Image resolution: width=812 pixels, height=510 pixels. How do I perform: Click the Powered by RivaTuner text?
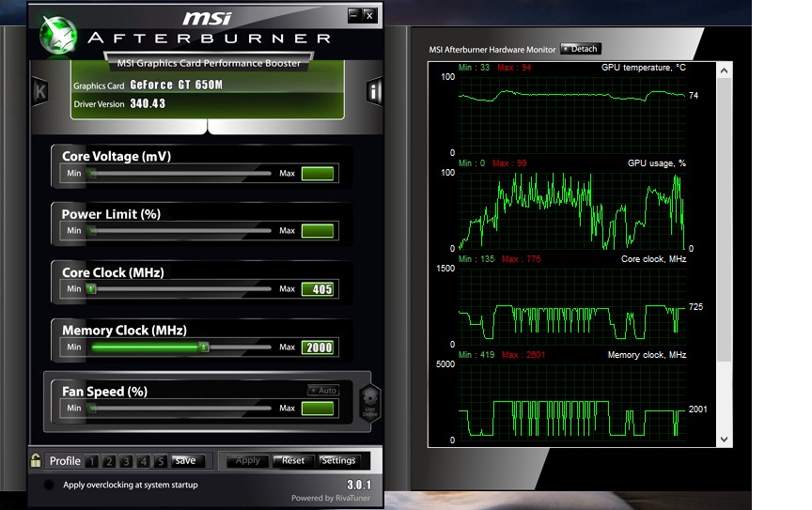pos(331,498)
